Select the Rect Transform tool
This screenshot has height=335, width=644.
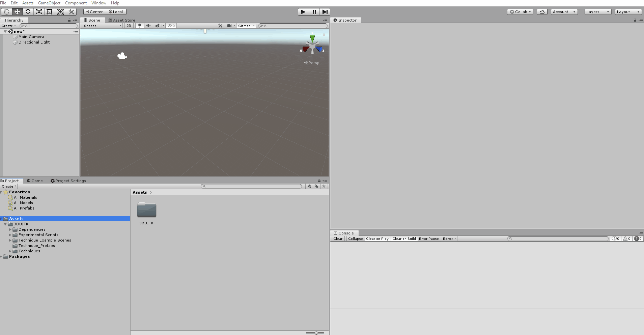pyautogui.click(x=50, y=12)
